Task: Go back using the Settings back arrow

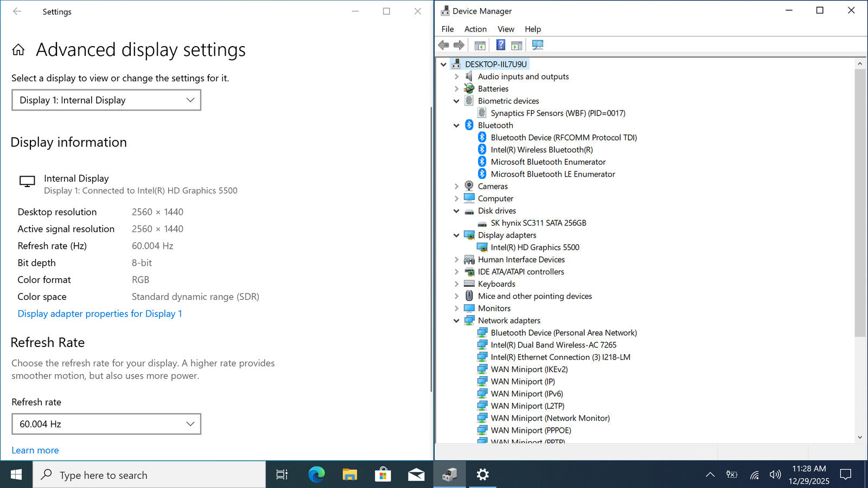Action: [x=17, y=11]
